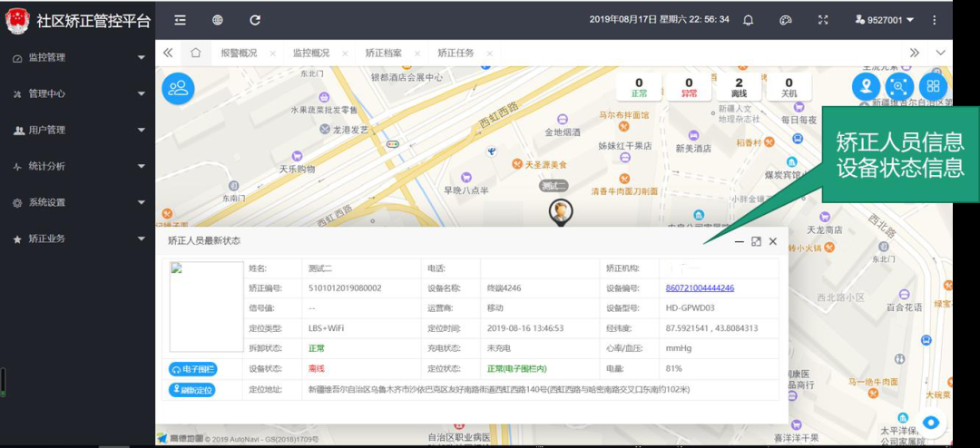This screenshot has width=980, height=448.
Task: Click the 电子围栏 button
Action: [x=193, y=369]
